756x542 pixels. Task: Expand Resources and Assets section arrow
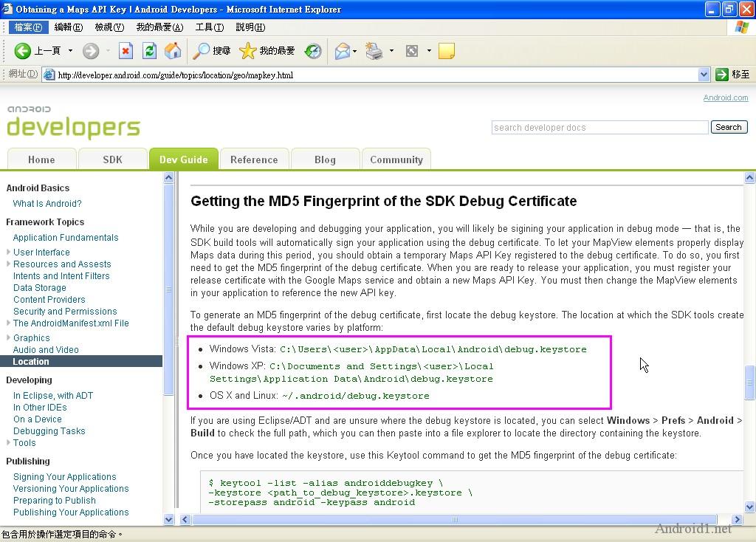coord(8,264)
